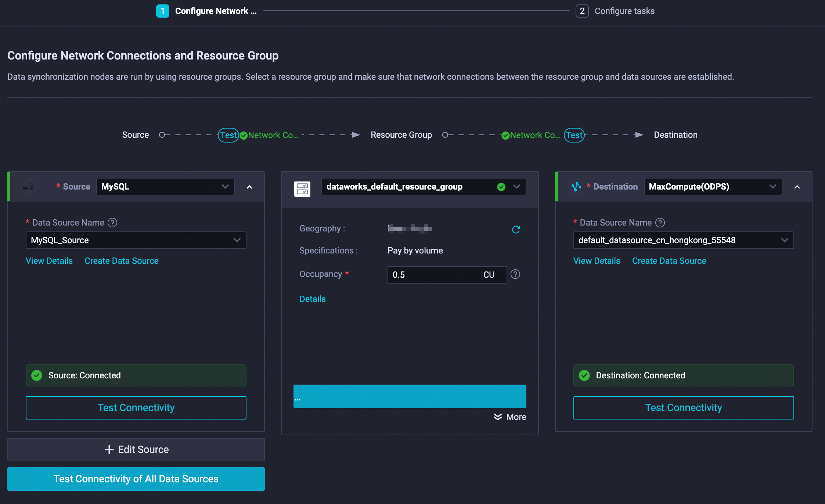This screenshot has height=504, width=825.
Task: Click the MySQL logo icon in Source panel
Action: pos(28,187)
